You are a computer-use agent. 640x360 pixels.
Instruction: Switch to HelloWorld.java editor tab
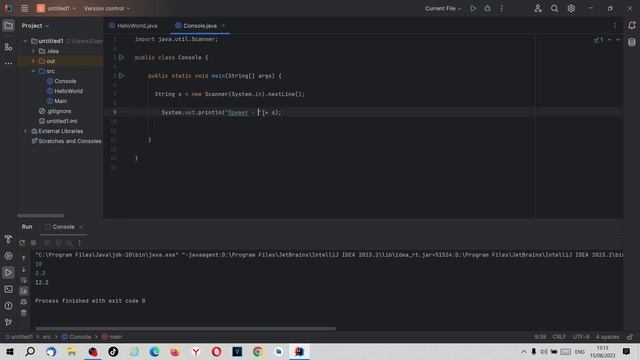click(x=133, y=26)
